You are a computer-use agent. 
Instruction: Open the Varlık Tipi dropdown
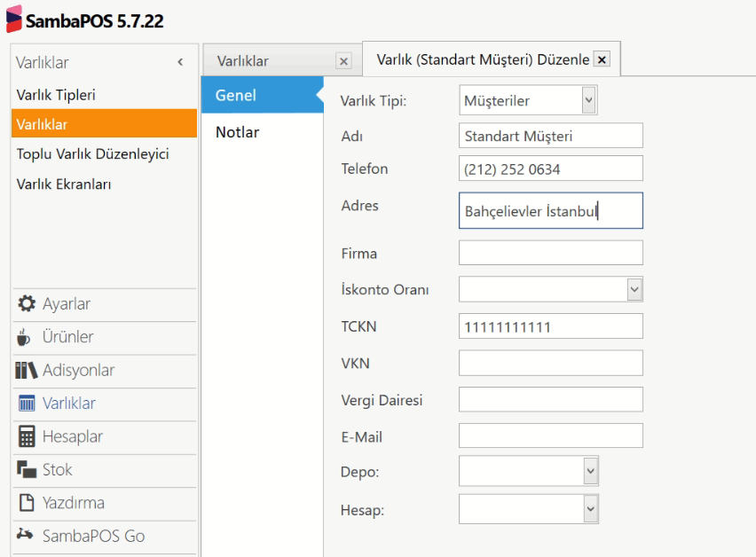click(588, 100)
